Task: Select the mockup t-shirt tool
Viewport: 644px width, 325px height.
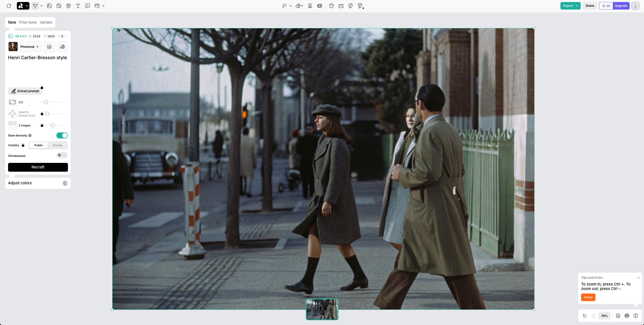Action: 68,6
